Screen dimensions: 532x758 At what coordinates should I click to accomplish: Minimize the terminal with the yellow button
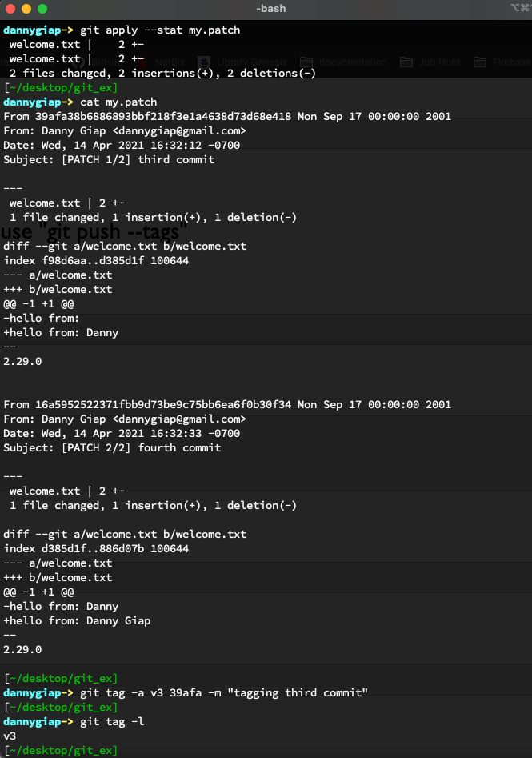[x=26, y=9]
